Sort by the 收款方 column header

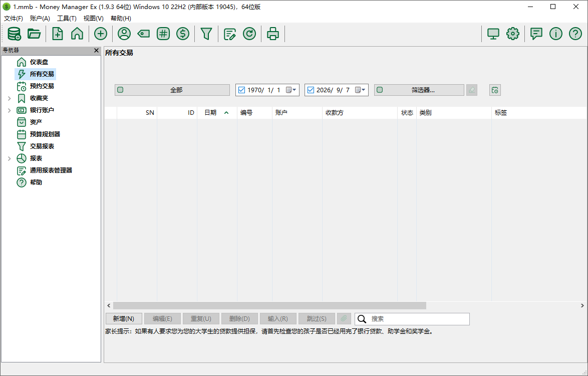[360, 113]
